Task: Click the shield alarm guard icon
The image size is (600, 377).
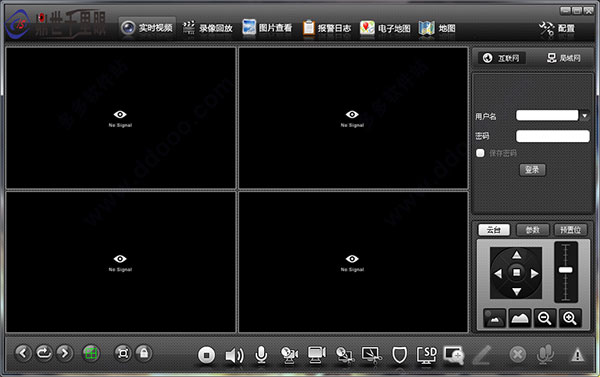Action: pyautogui.click(x=399, y=355)
